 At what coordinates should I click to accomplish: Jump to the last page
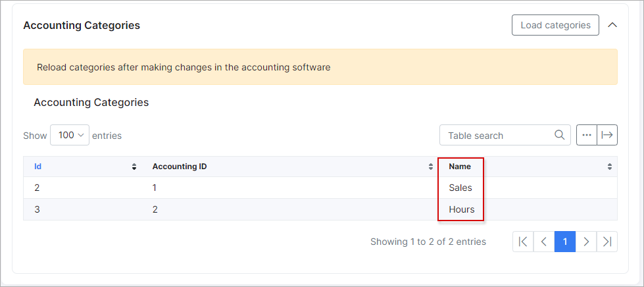pyautogui.click(x=607, y=242)
